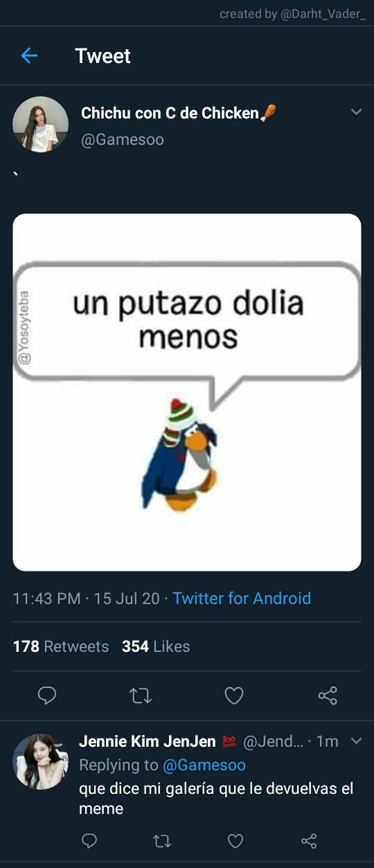
Task: Expand options chevron on Jennie's reply
Action: 356,741
